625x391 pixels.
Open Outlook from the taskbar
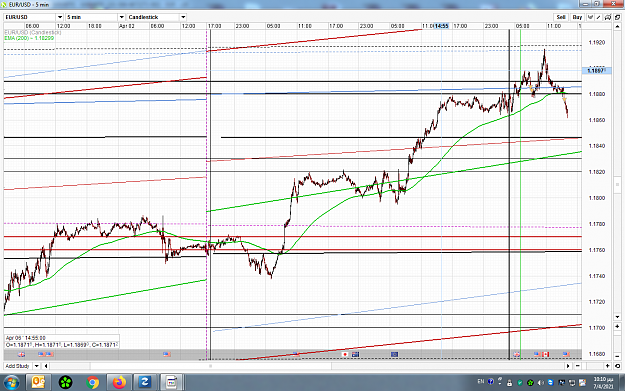38,383
